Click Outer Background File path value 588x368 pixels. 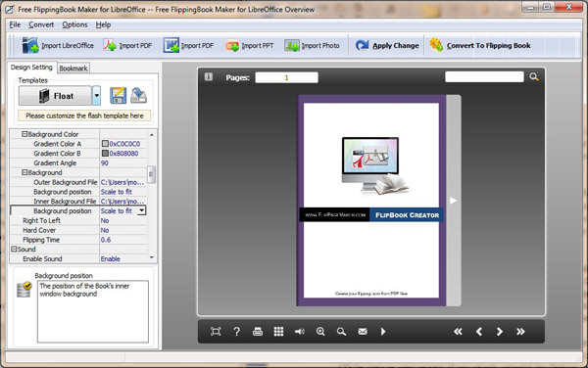pos(122,182)
